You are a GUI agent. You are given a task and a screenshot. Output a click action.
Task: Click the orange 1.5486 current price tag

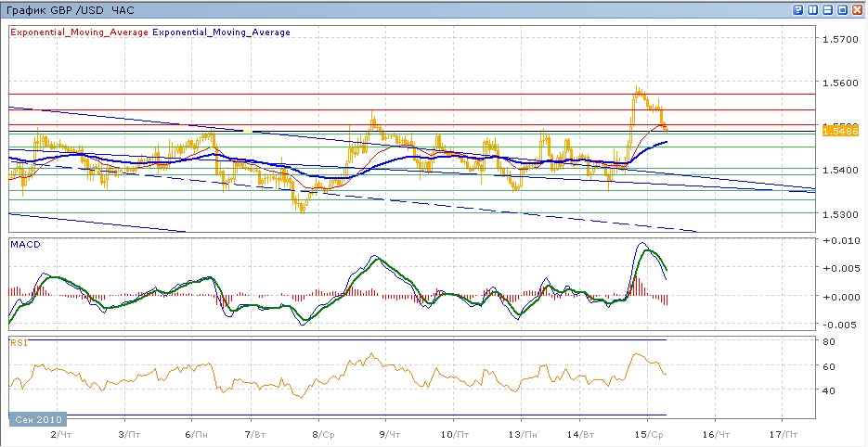coord(839,132)
